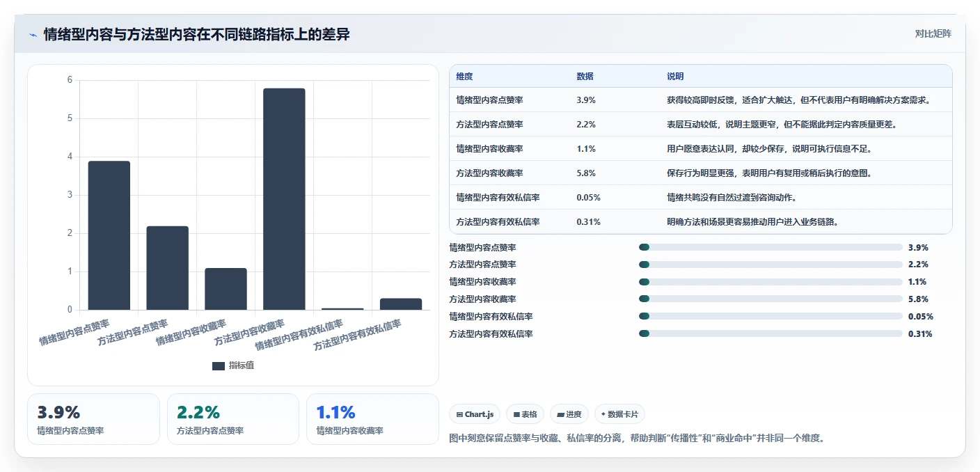Click the 0.05% value in table
Viewport: 980px width, 472px height.
(x=589, y=198)
